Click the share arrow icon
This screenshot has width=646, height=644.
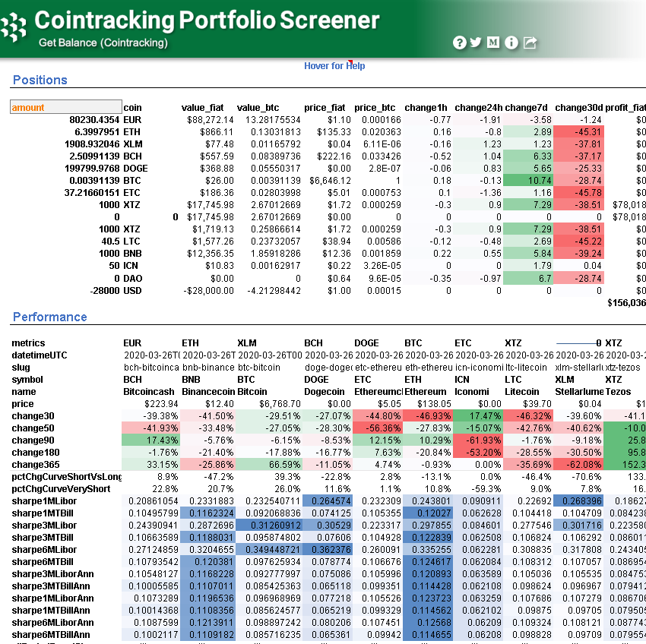pos(530,42)
